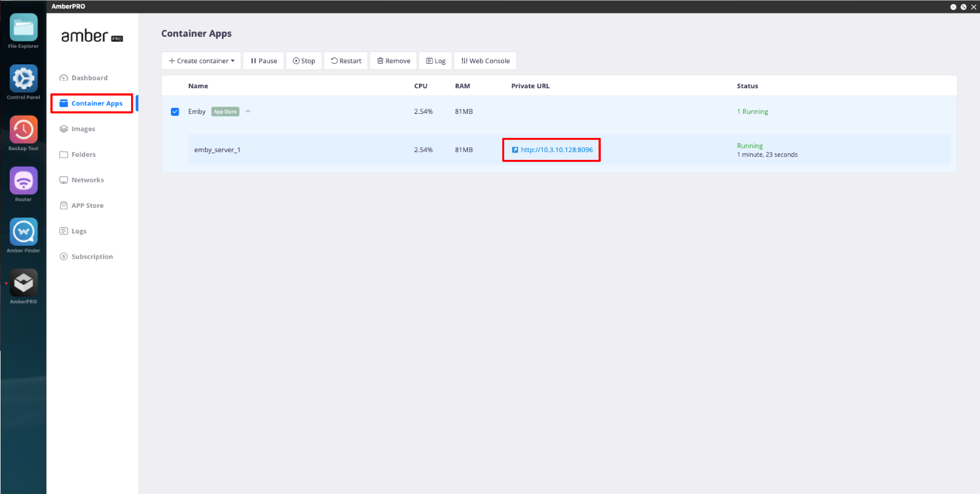Click the Container Apps sidebar icon
Screen dimensions: 980x494
pos(64,104)
